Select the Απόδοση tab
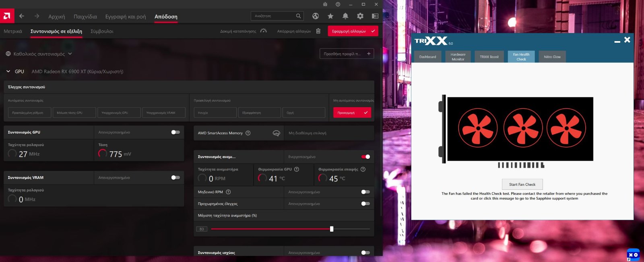The height and width of the screenshot is (262, 644). pyautogui.click(x=166, y=17)
